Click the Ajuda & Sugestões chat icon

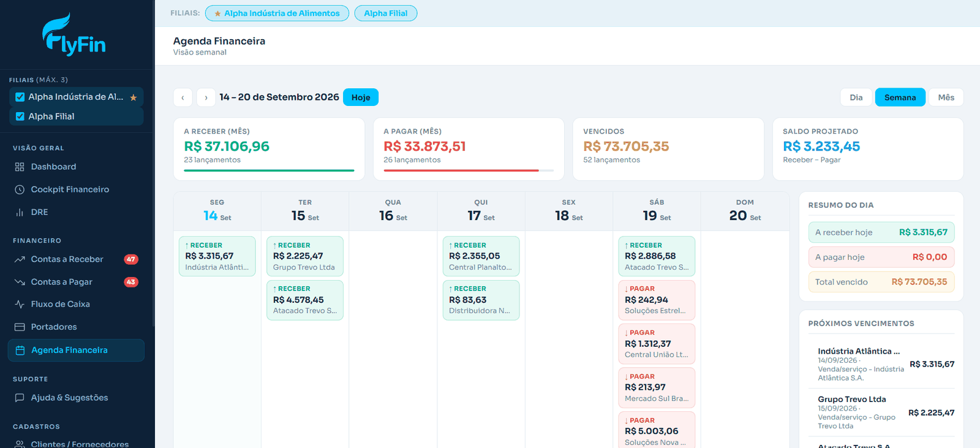[20, 397]
